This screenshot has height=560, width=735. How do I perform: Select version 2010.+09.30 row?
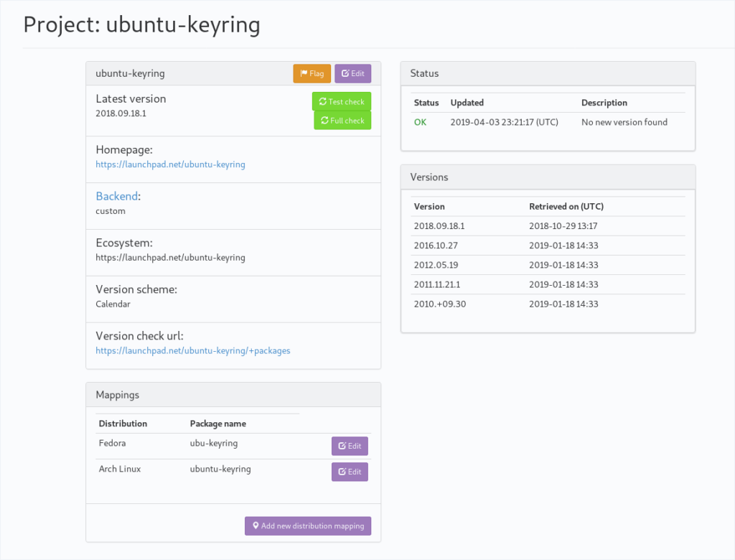point(548,304)
